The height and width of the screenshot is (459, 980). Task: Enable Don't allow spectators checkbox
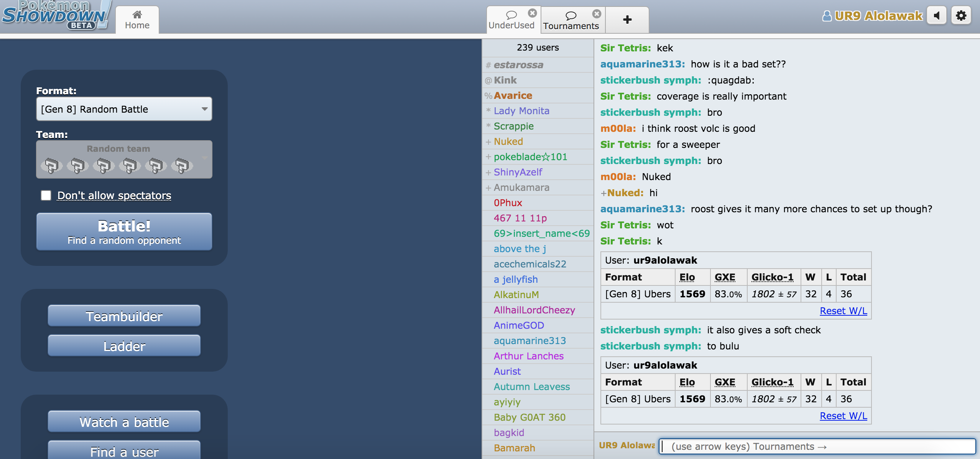tap(46, 195)
